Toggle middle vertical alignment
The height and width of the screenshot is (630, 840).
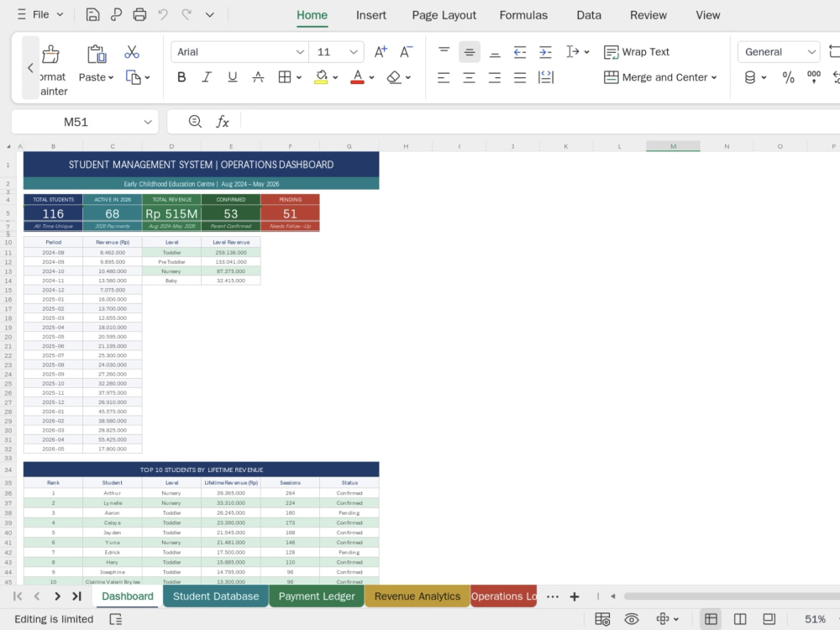470,52
